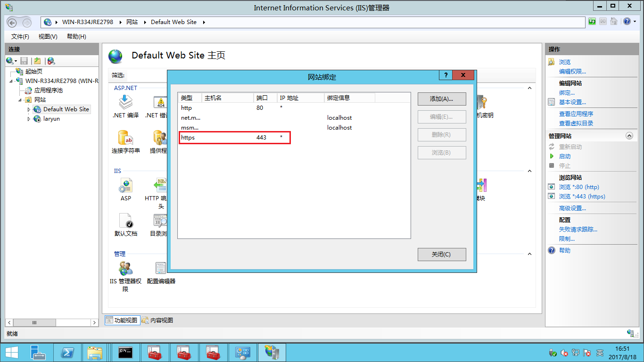The height and width of the screenshot is (362, 644).
Task: Select the https 443 binding row
Action: point(234,138)
